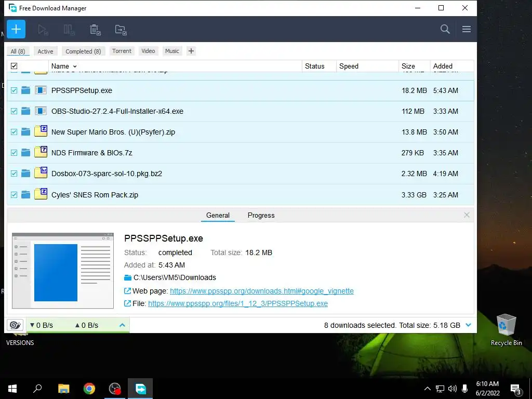Toggle snail mode icon in status bar
Viewport: 532px width, 399px height.
pos(15,325)
